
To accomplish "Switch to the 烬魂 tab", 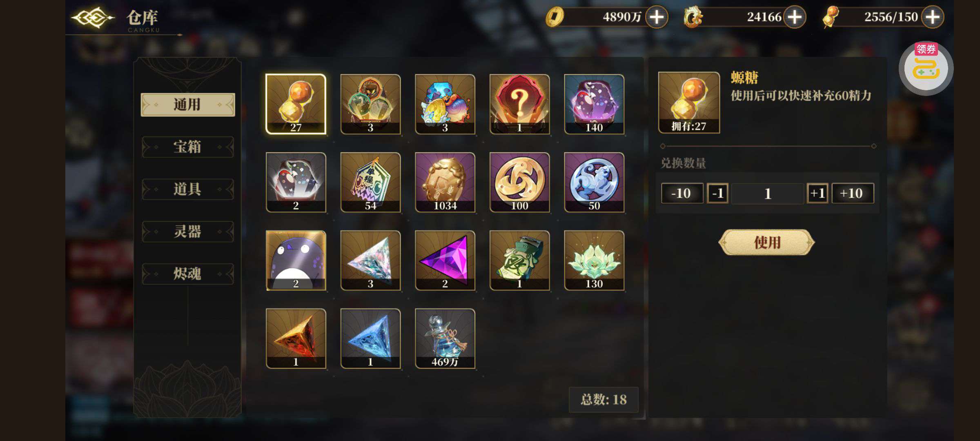I will (187, 274).
